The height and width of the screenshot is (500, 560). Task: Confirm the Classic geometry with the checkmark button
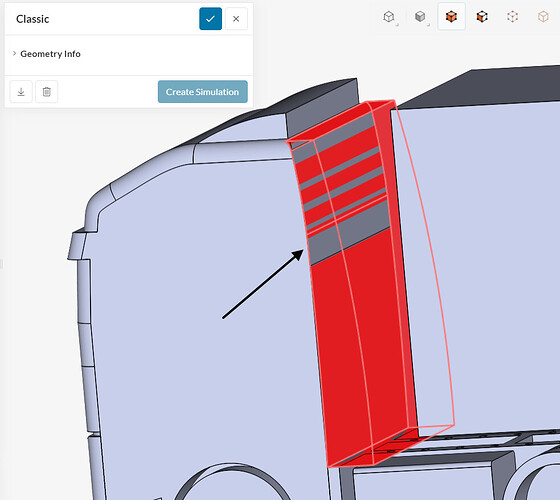(210, 19)
